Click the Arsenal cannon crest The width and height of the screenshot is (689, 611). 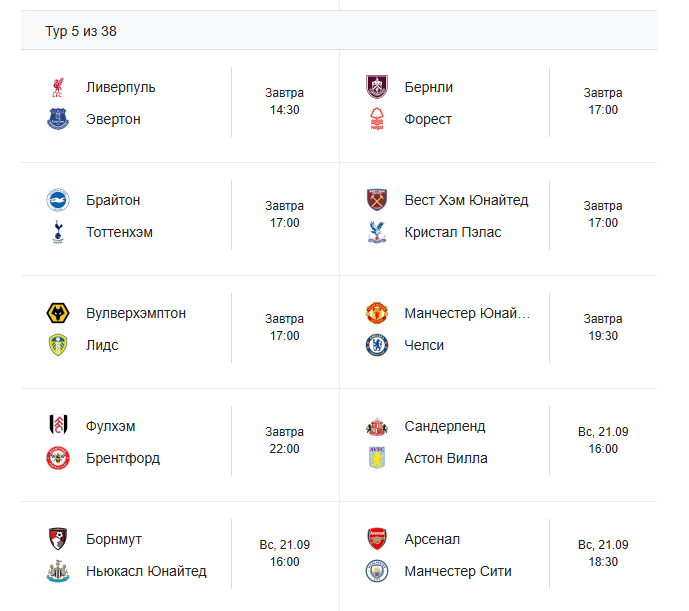click(x=376, y=539)
